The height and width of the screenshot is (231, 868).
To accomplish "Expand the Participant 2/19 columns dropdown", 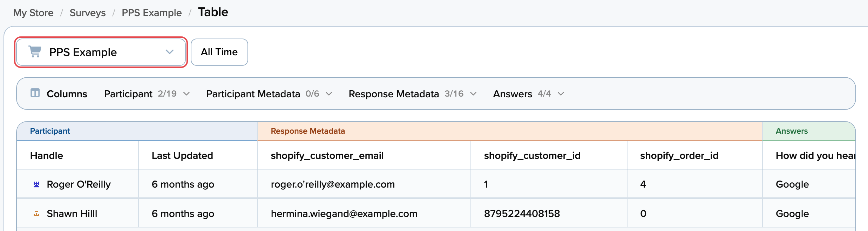I will coord(147,94).
